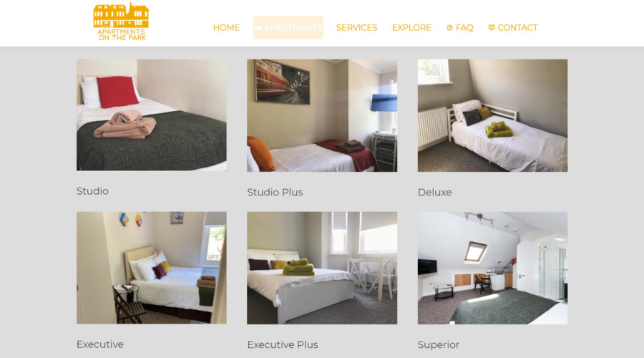644x358 pixels.
Task: Open the Deluxe room photo
Action: [x=492, y=115]
